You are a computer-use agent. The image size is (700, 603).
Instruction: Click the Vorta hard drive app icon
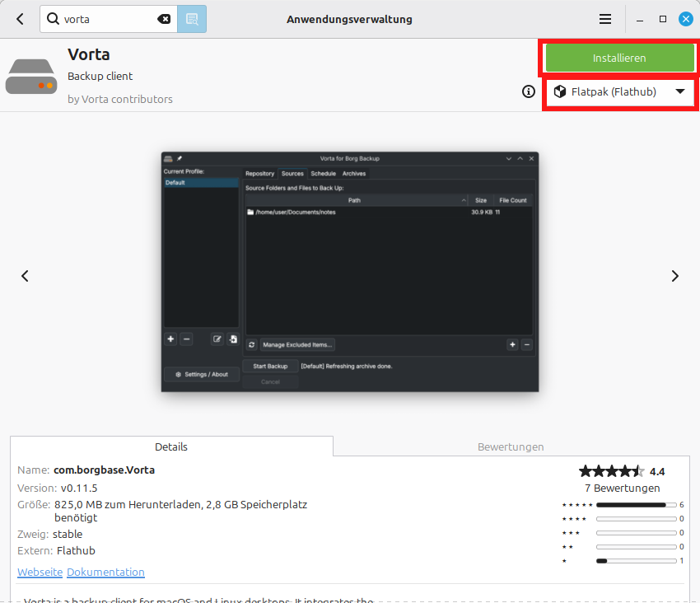(31, 77)
